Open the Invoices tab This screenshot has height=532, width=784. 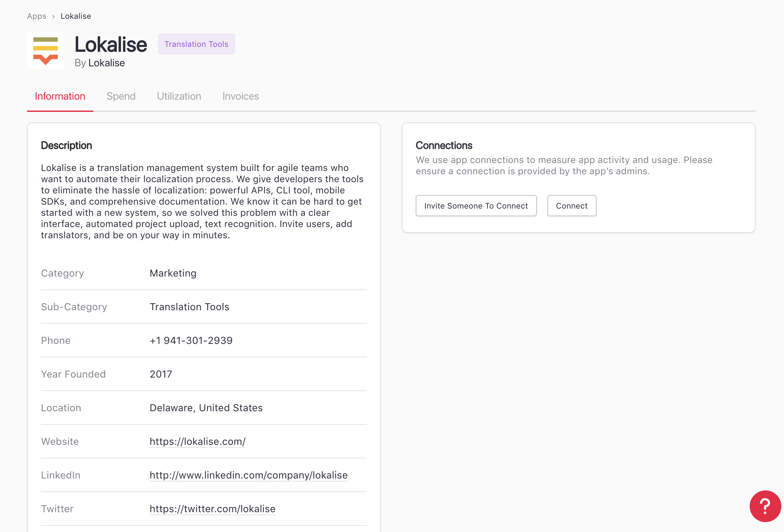(x=241, y=96)
